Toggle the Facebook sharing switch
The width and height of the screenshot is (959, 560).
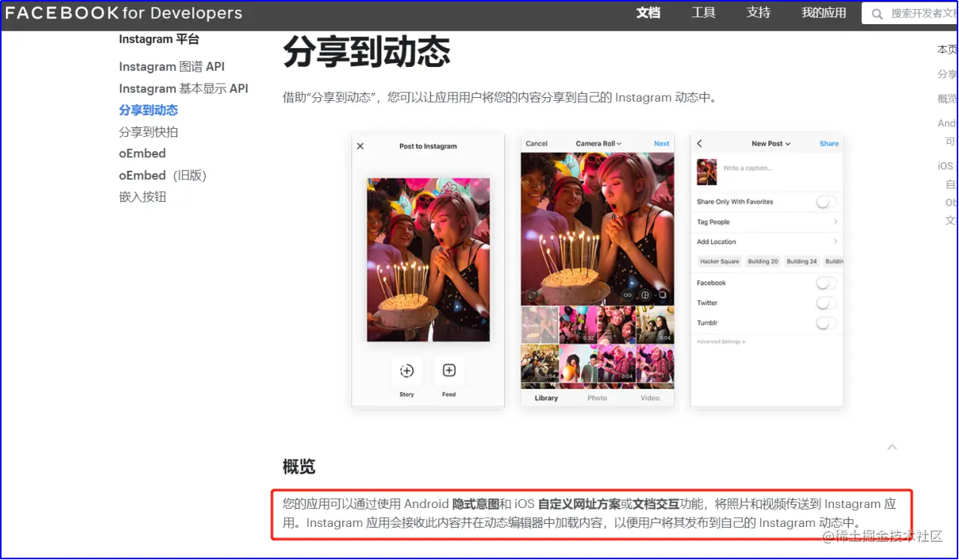pos(826,283)
